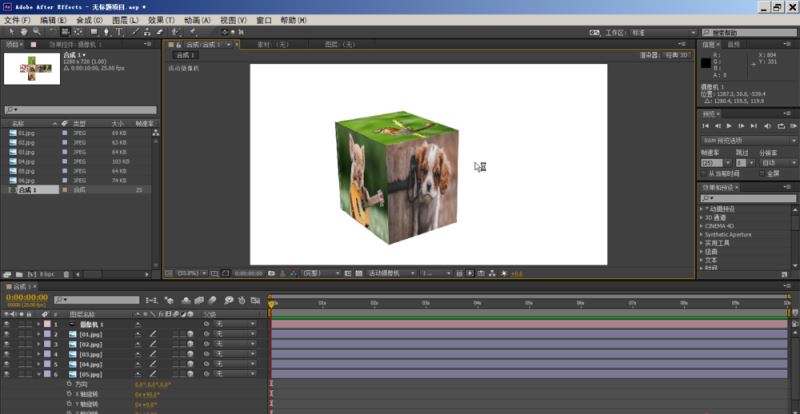Play the preview in Preview panel
The height and width of the screenshot is (414, 800).
coord(729,126)
